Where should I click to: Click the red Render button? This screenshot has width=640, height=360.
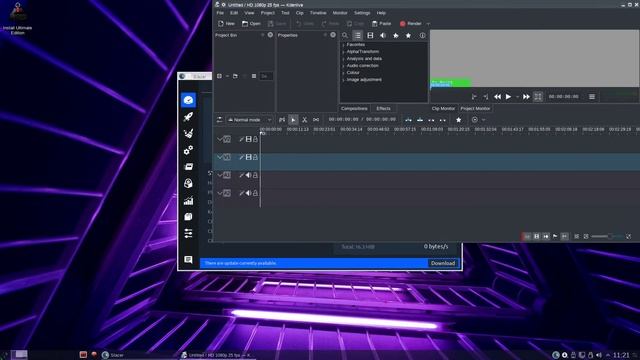click(x=411, y=24)
